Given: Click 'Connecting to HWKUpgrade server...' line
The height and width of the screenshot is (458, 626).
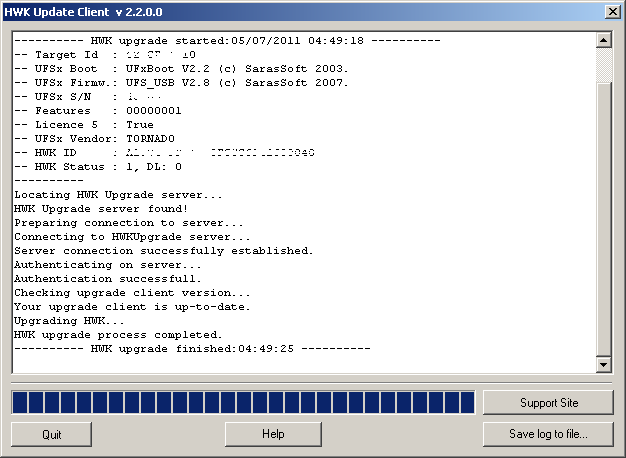Looking at the screenshot, I should 132,237.
